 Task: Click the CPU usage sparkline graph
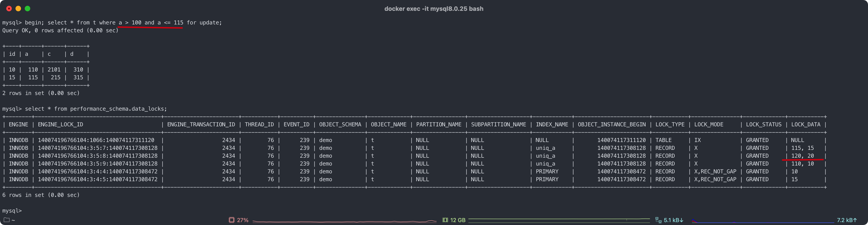click(x=344, y=221)
